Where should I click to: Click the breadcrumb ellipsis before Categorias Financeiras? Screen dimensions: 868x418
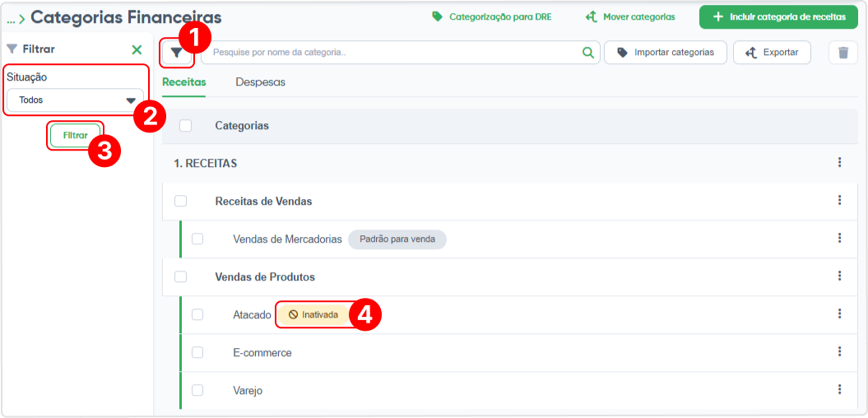[x=11, y=20]
